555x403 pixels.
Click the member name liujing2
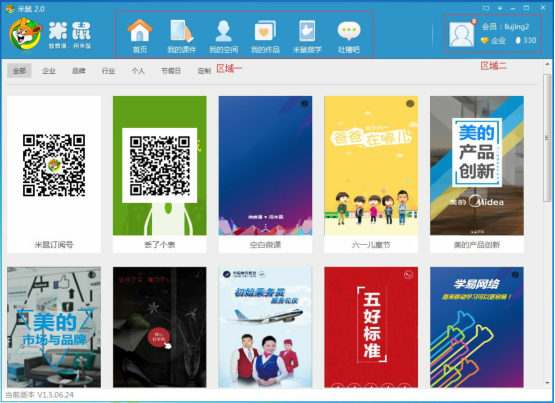tap(517, 27)
